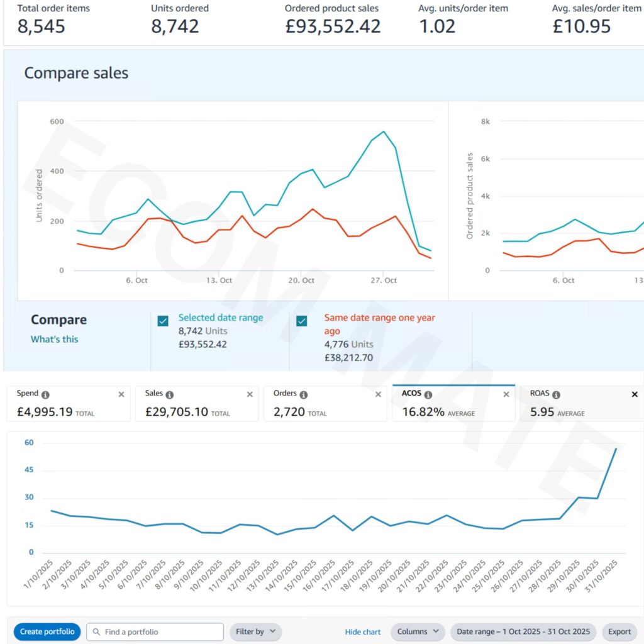Dismiss the ROAS metric card
Screen dimensions: 644x644
(x=634, y=394)
